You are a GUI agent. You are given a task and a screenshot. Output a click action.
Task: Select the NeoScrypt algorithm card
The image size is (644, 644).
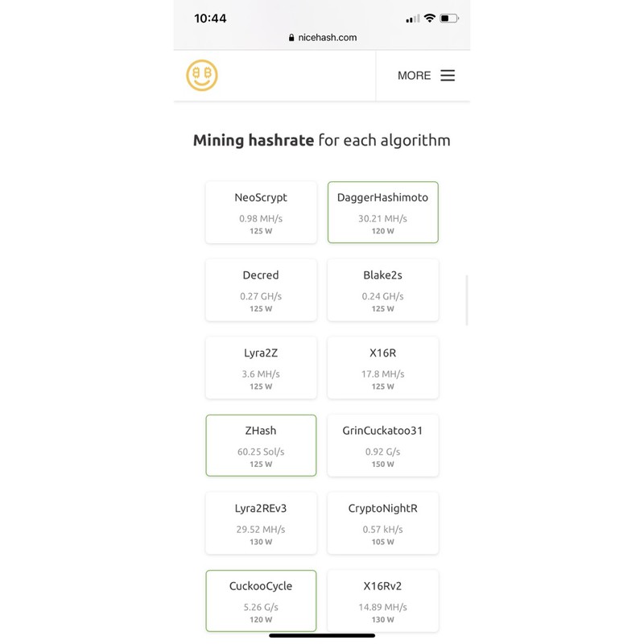261,213
